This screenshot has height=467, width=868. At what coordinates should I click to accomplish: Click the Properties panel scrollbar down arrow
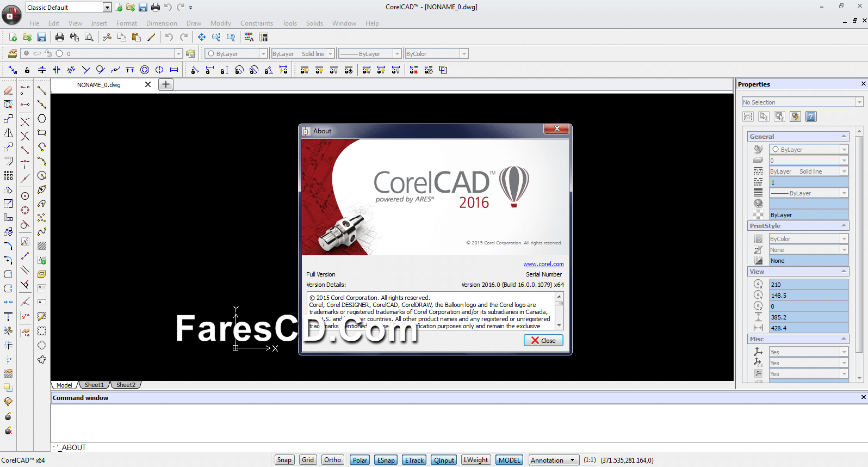(x=859, y=378)
